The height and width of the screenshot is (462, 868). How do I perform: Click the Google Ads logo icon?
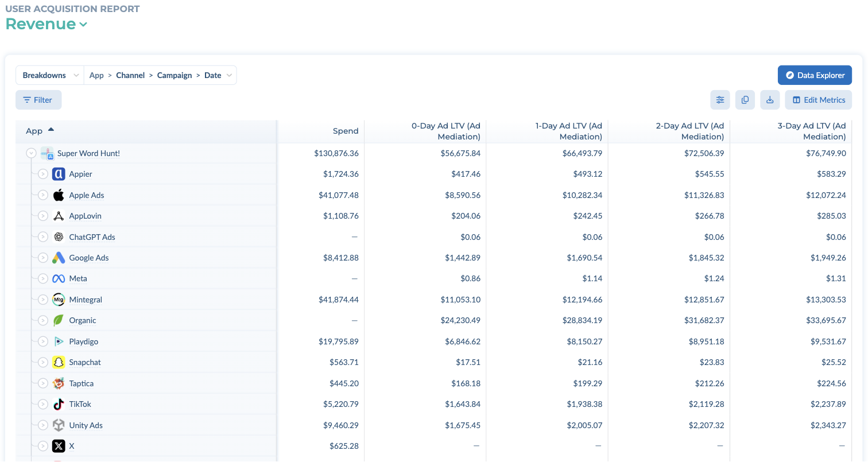pyautogui.click(x=59, y=258)
